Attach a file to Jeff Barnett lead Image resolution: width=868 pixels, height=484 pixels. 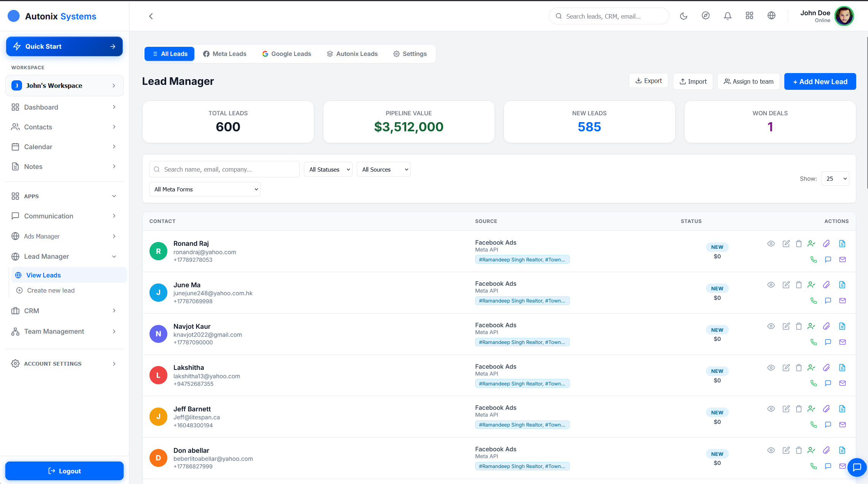827,409
